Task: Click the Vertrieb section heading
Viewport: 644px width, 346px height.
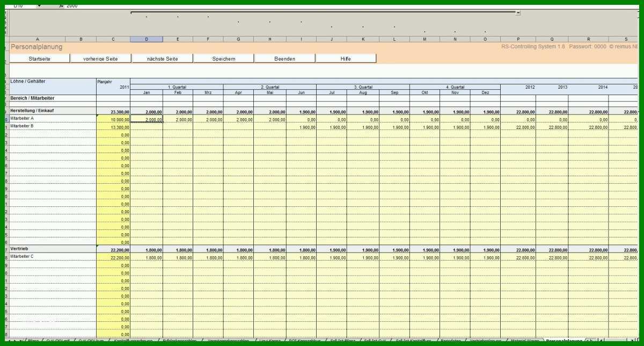Action: 53,249
